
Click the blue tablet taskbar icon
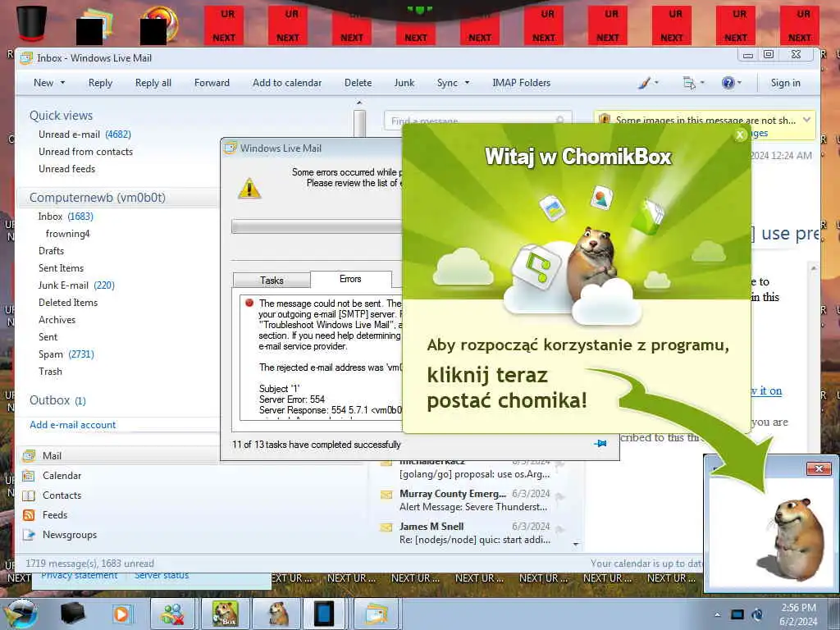pyautogui.click(x=324, y=614)
